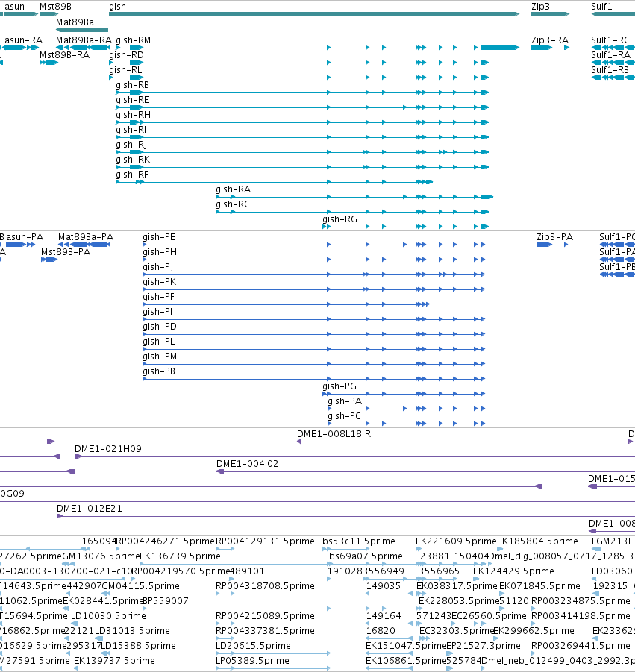This screenshot has width=635, height=672.
Task: Select the EK136739.5prime EST label
Action: tap(180, 556)
